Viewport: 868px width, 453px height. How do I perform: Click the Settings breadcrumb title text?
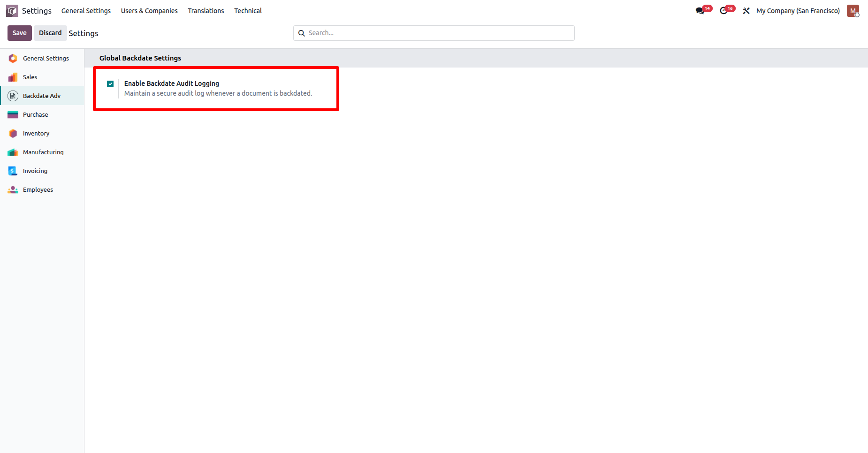(x=84, y=33)
